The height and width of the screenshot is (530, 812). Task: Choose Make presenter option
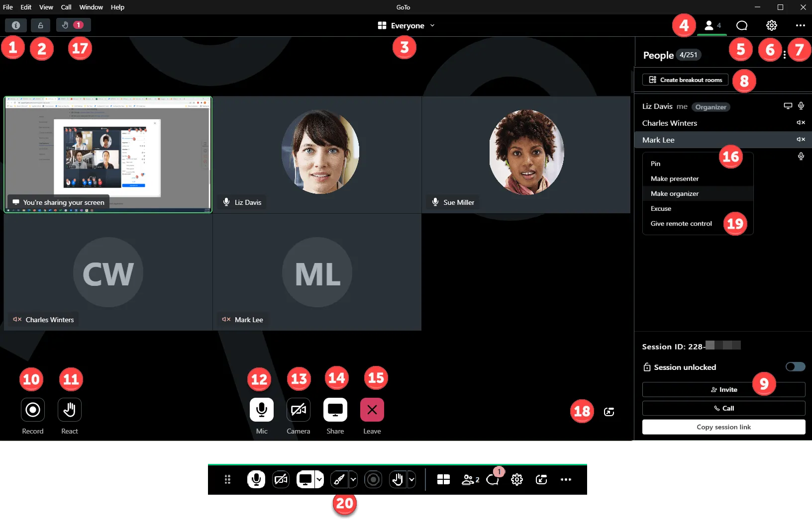(x=698, y=178)
